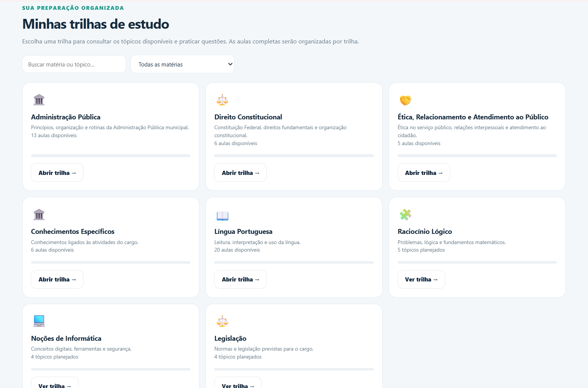Click the Leitura, interpretação e uso da língua text
The width and height of the screenshot is (588, 388).
click(x=257, y=242)
